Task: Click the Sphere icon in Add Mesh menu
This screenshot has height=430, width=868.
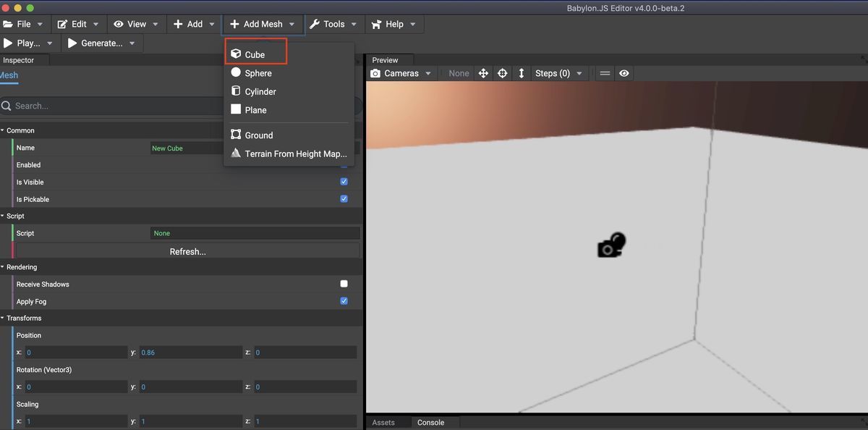Action: 236,72
